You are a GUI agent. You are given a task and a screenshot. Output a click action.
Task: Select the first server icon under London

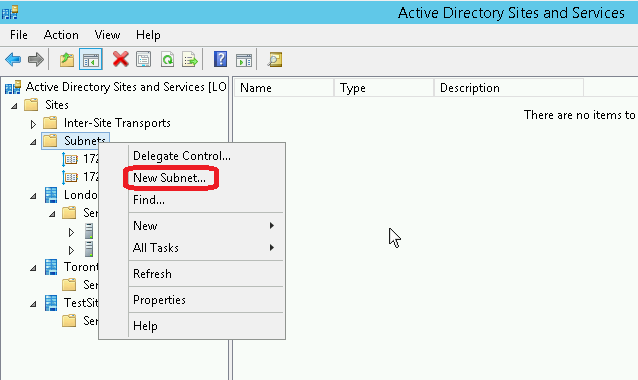[89, 231]
